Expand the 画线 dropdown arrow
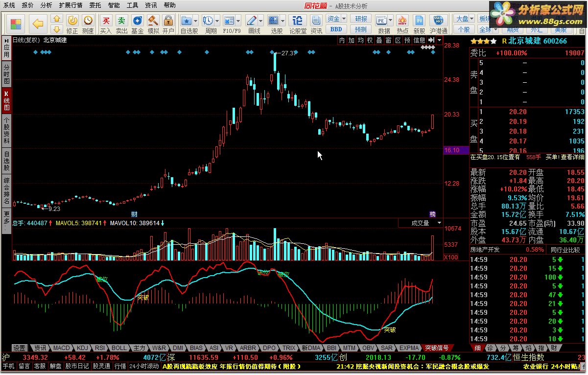Image resolution: width=588 pixels, height=375 pixels. tap(260, 21)
